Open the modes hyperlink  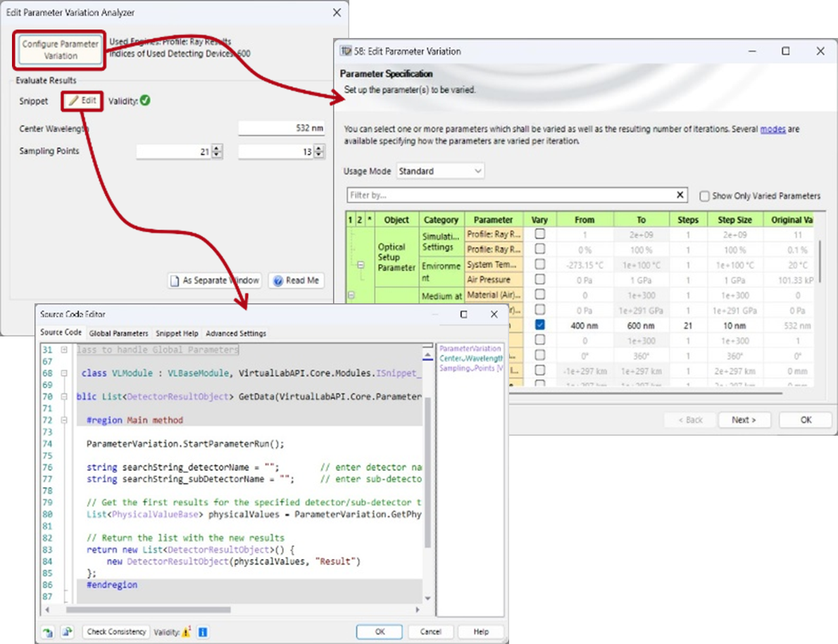[773, 129]
